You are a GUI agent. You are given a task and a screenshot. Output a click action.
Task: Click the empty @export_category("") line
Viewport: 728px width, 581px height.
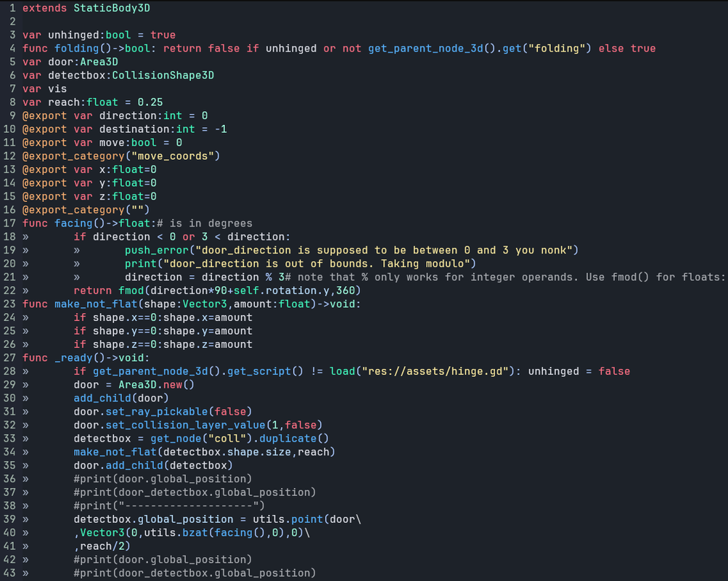click(86, 210)
